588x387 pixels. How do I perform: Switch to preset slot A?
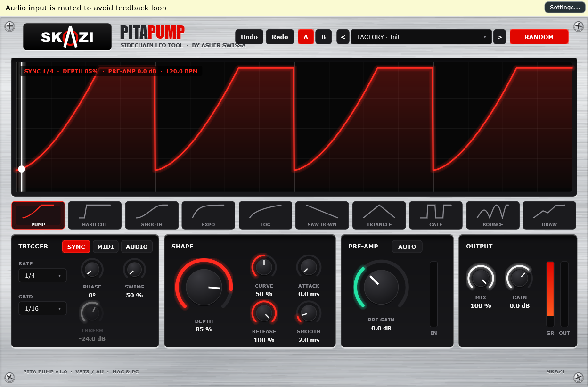(x=306, y=37)
